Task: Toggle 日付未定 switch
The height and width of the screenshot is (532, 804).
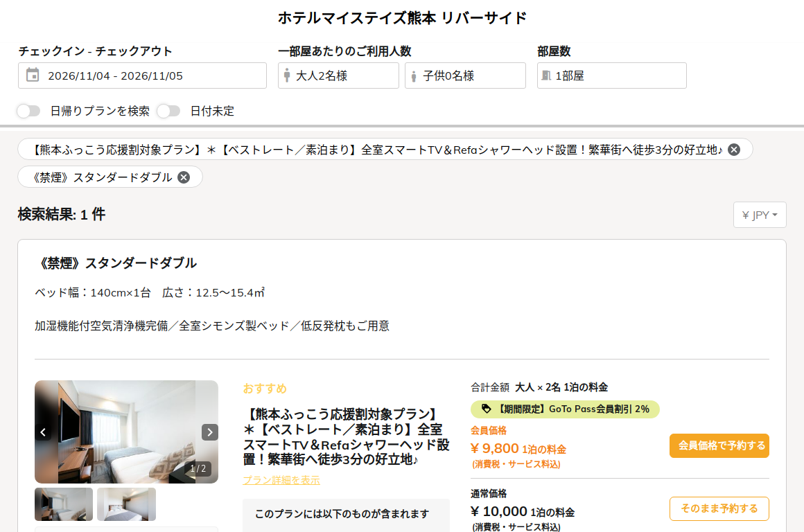Action: (x=168, y=111)
